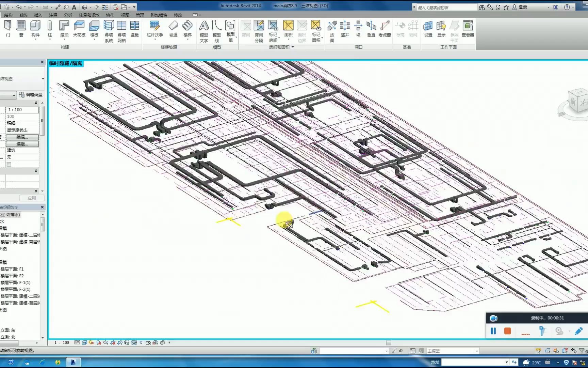Select the Door (门) tool
Screen dimensions: 588x368
(x=7, y=29)
